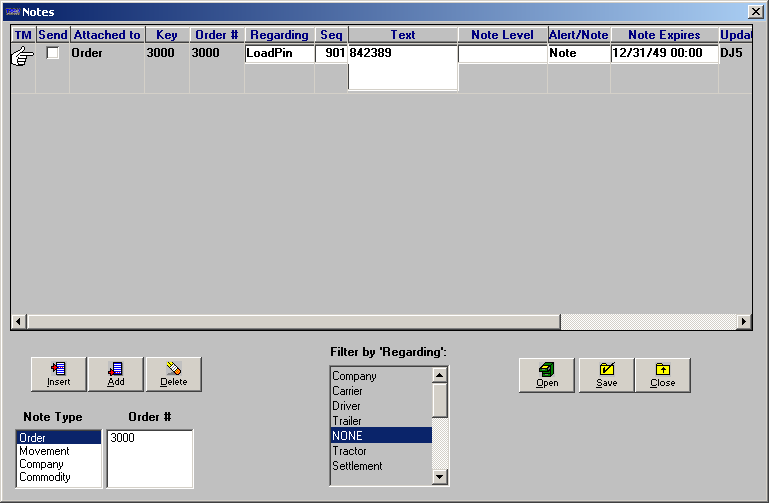This screenshot has width=769, height=503.
Task: Click the Add note icon button
Action: tap(116, 375)
